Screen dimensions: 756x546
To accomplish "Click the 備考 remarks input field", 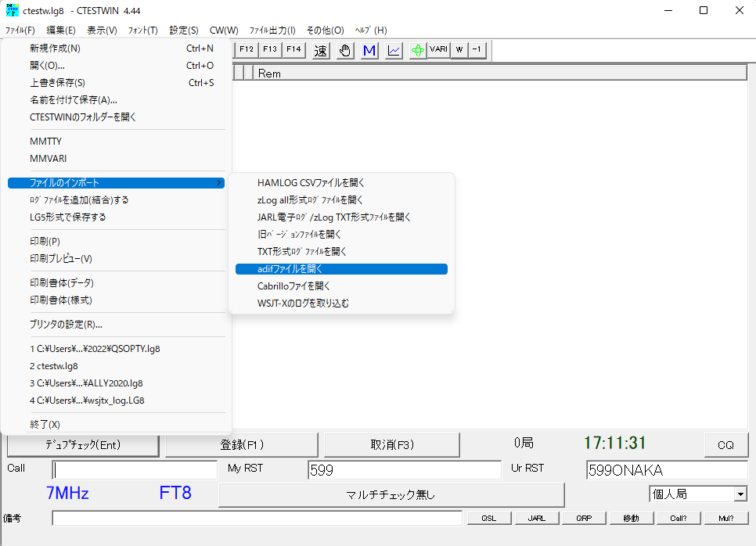I will (257, 518).
